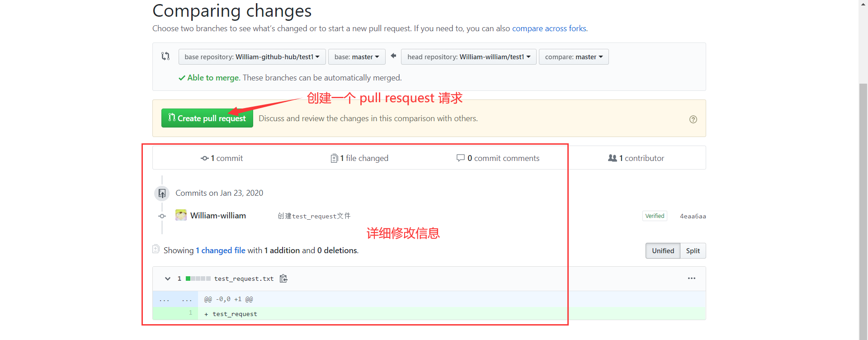Collapse the test_request.txt diff chevron

(x=168, y=279)
